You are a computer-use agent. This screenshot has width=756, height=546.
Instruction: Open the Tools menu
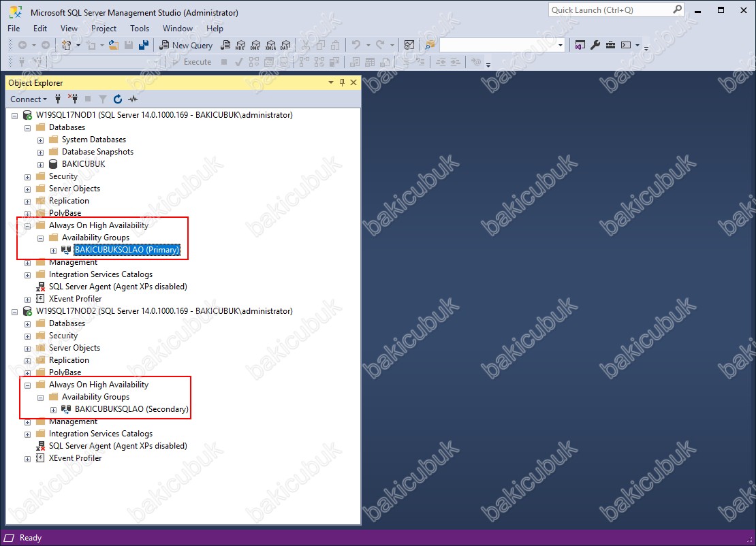tap(140, 29)
